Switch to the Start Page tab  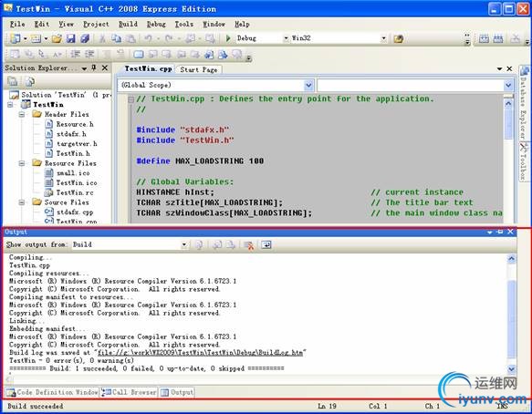pyautogui.click(x=199, y=69)
